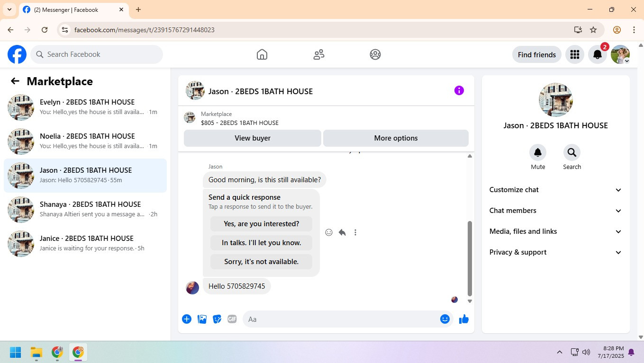Open the Groups icon in top navigation
Image resolution: width=644 pixels, height=363 pixels.
point(375,54)
